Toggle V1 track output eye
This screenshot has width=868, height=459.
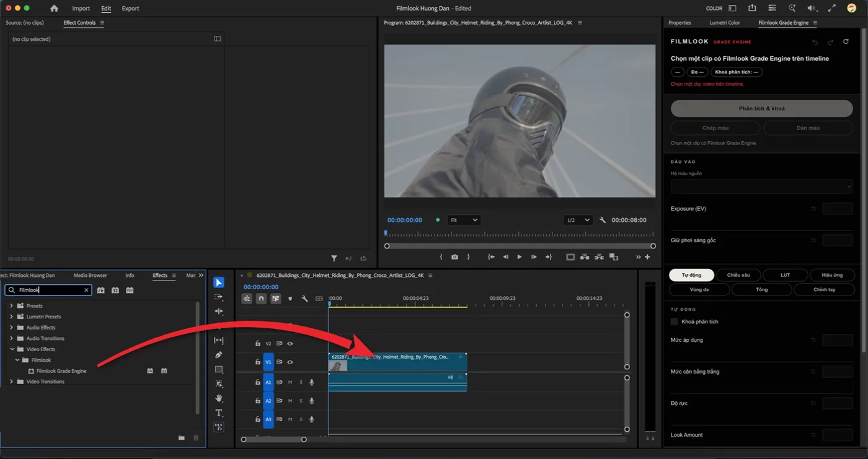(290, 362)
